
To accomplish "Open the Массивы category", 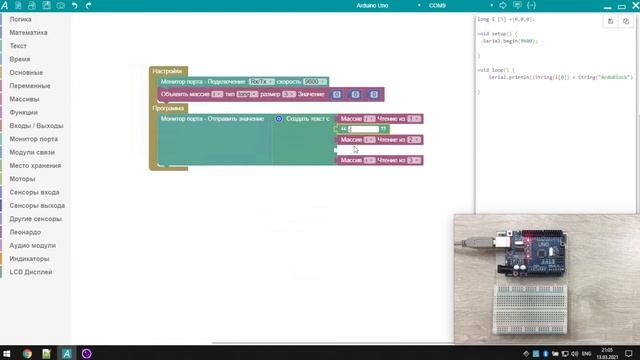I will coord(24,99).
